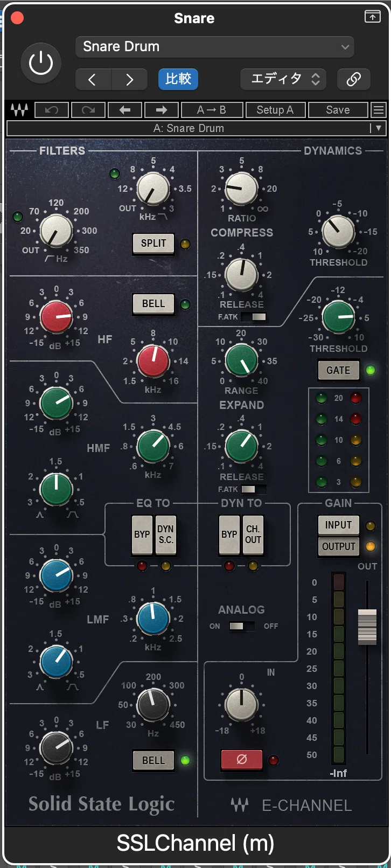Toggle the DYN TO CH. OUT button
391x868 pixels.
[253, 534]
